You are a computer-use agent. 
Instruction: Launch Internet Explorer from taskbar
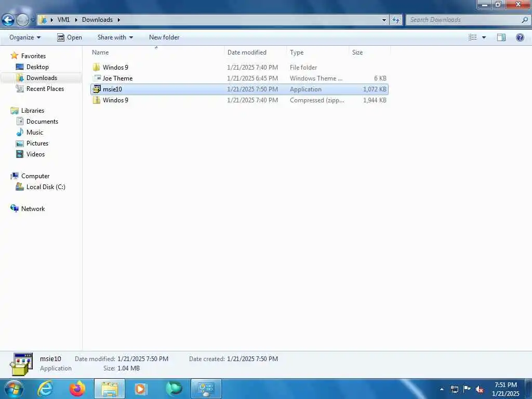click(x=45, y=389)
